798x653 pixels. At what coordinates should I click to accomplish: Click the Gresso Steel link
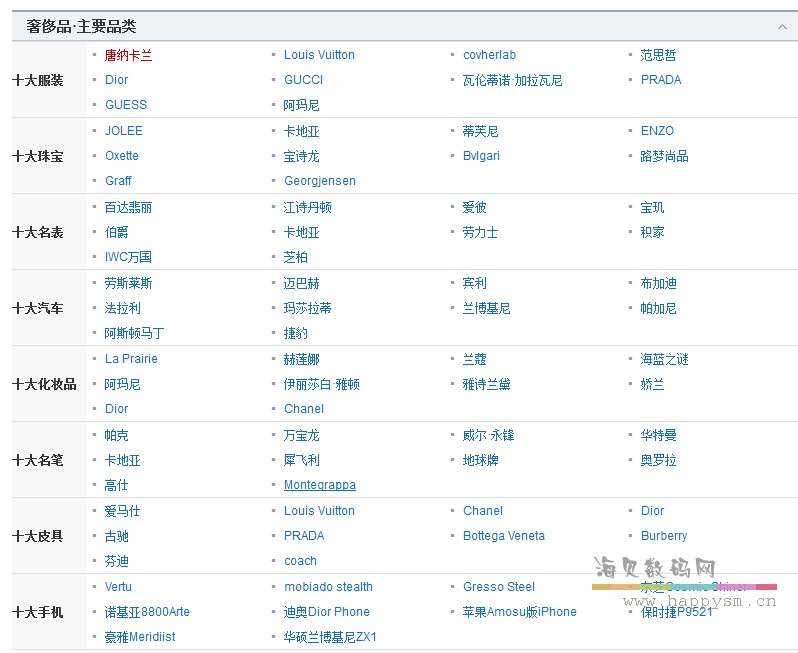point(499,587)
